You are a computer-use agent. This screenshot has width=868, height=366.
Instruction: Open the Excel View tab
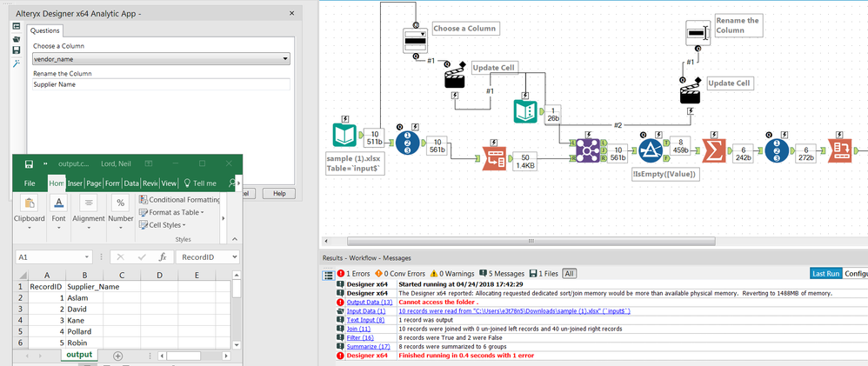click(169, 183)
